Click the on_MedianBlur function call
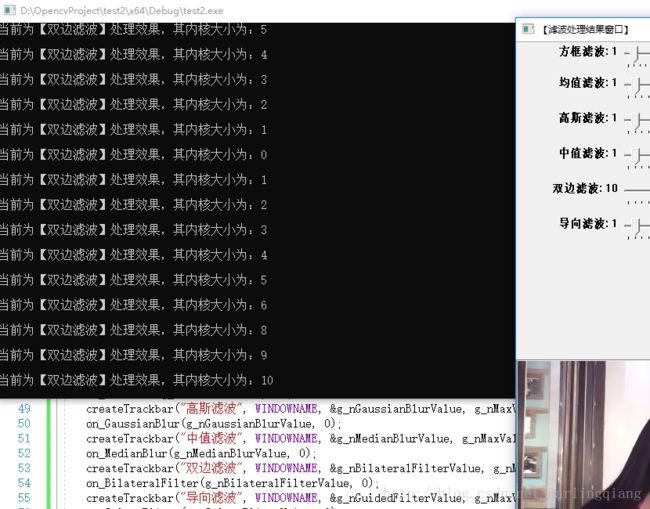Image resolution: width=650 pixels, height=509 pixels. 201,453
